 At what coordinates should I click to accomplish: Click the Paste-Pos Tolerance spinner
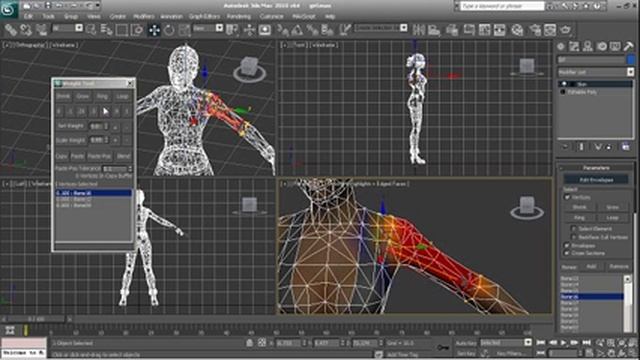130,169
